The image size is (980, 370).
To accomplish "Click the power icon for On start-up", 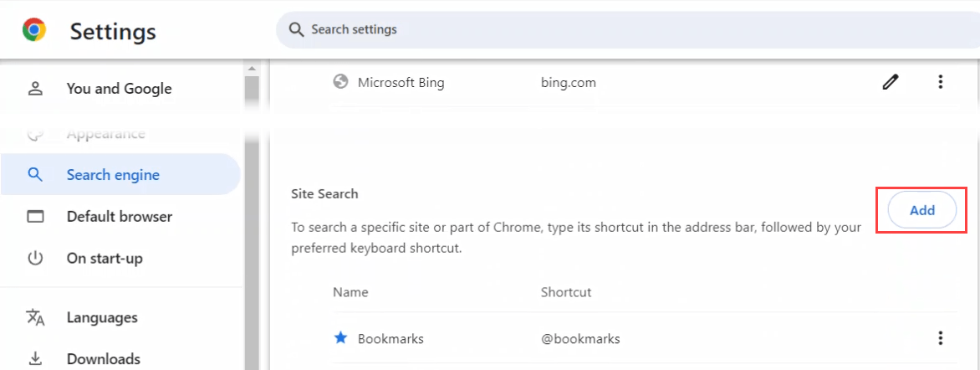I will (35, 258).
